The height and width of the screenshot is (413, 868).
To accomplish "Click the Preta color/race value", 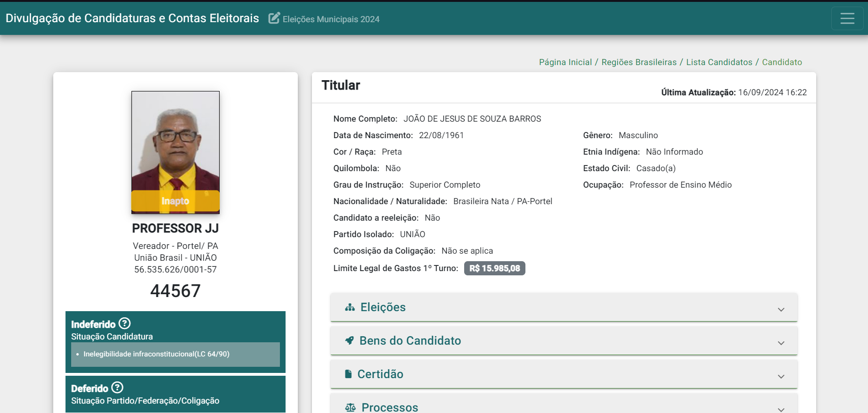I will [392, 152].
